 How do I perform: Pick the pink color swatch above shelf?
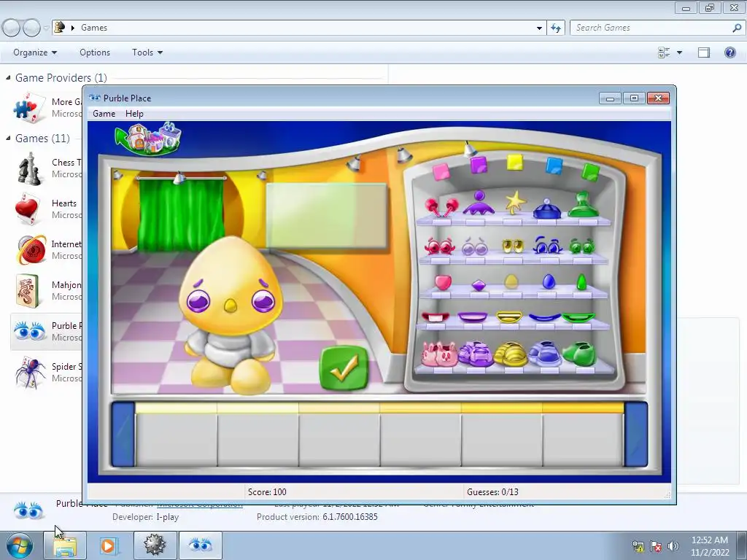[x=441, y=171]
